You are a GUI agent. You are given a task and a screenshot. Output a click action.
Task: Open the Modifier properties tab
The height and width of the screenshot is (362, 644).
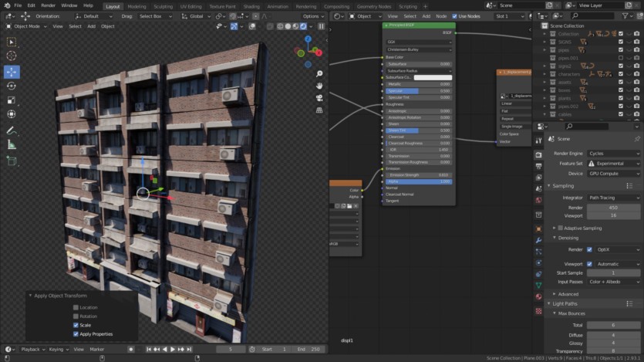point(538,240)
